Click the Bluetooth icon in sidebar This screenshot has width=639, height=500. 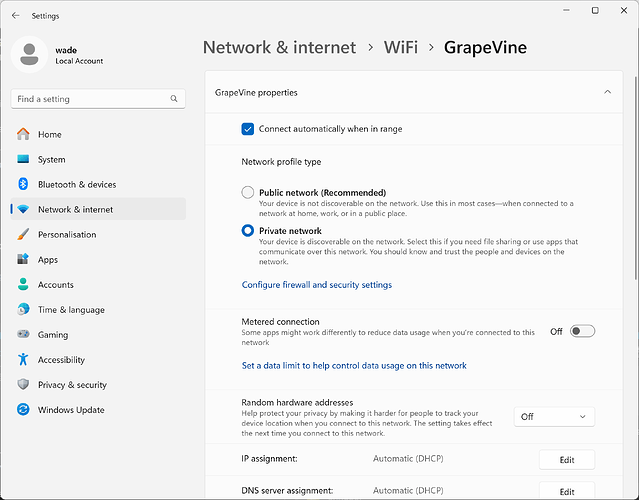click(x=23, y=184)
